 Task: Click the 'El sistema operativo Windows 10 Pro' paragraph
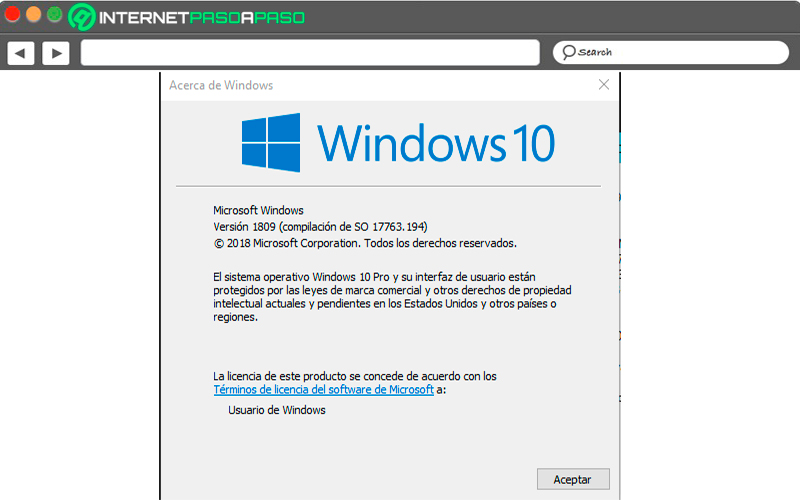pyautogui.click(x=392, y=297)
